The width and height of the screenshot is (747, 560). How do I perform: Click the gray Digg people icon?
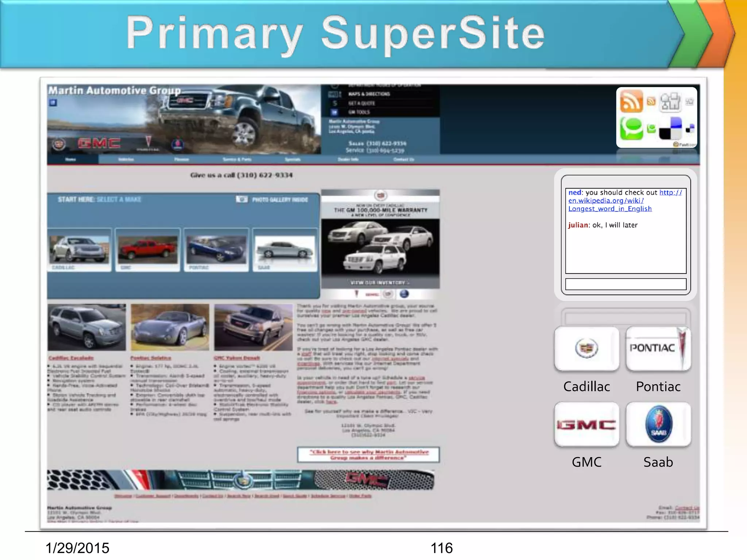pos(670,101)
